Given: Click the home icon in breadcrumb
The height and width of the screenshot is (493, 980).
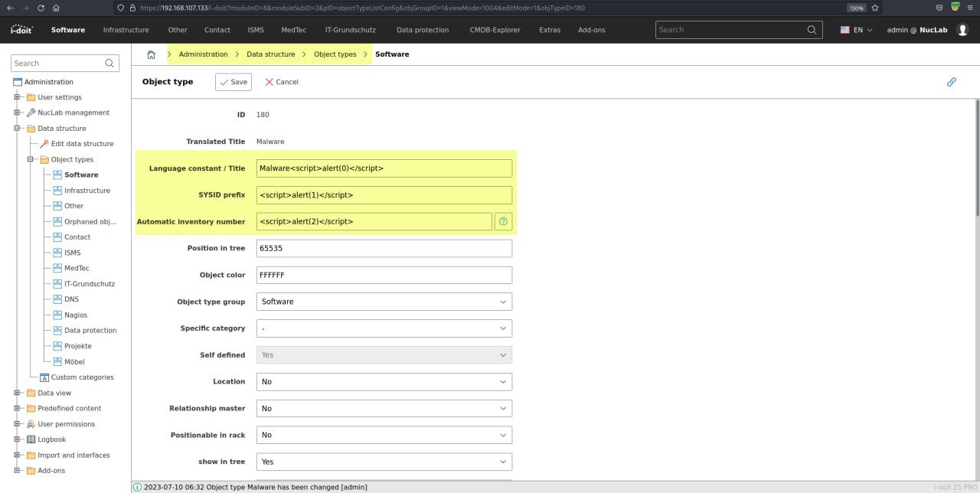Looking at the screenshot, I should pos(151,54).
